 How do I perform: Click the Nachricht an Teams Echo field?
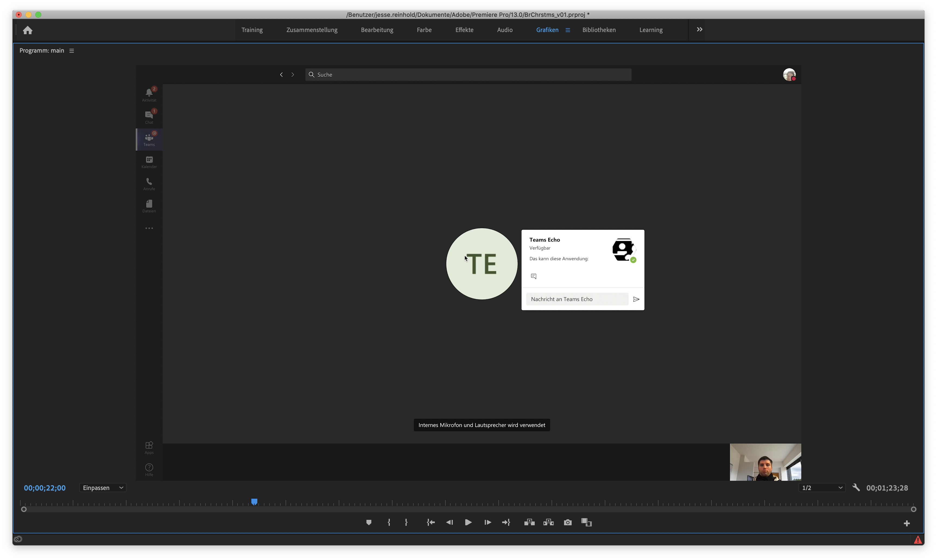point(577,299)
